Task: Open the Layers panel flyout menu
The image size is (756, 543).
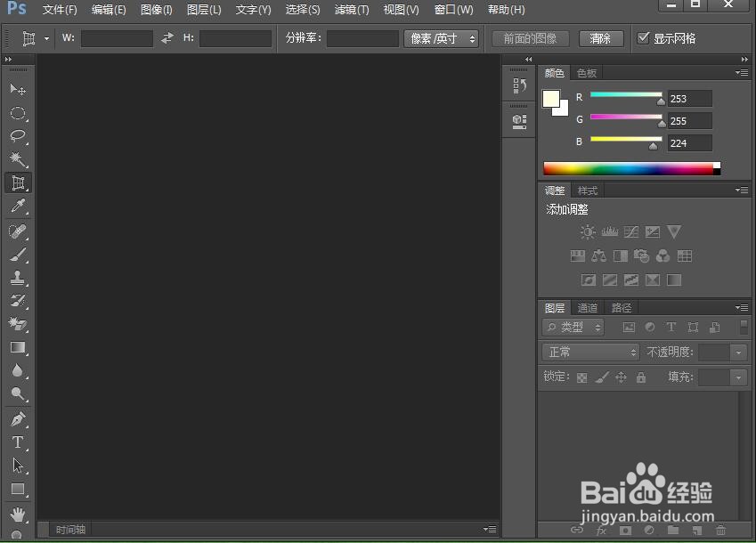Action: point(742,307)
